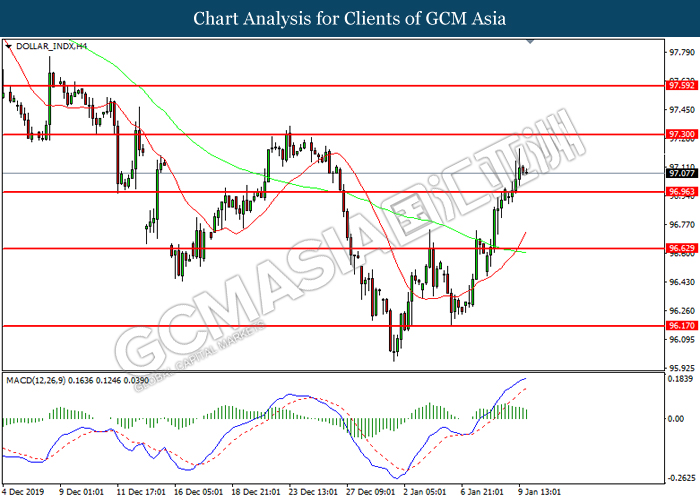This screenshot has height=500, width=700.
Task: Select the 97.592 resistance level price tag
Action: [681, 85]
